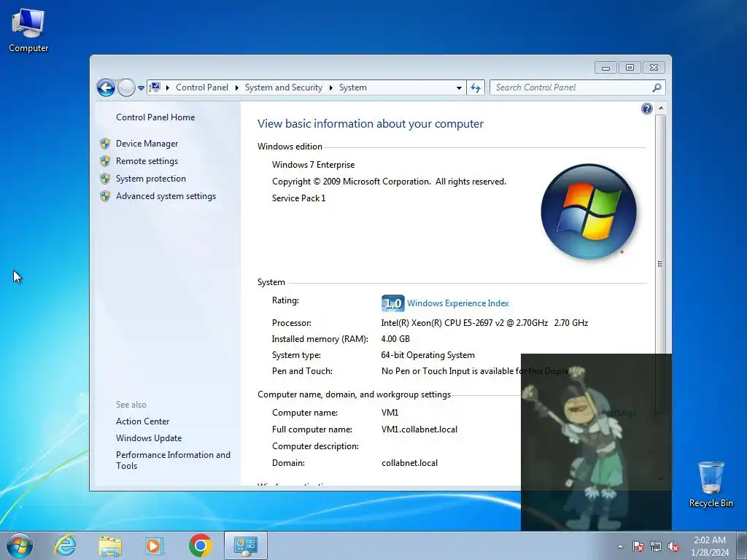747x560 pixels.
Task: Click the magnifier search icon
Action: 657,87
